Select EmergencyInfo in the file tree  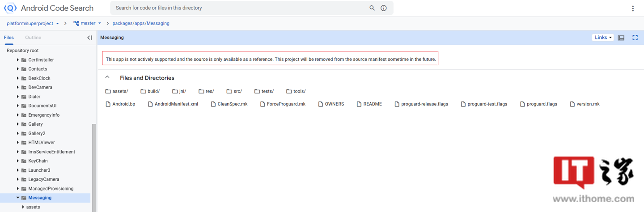pos(44,115)
